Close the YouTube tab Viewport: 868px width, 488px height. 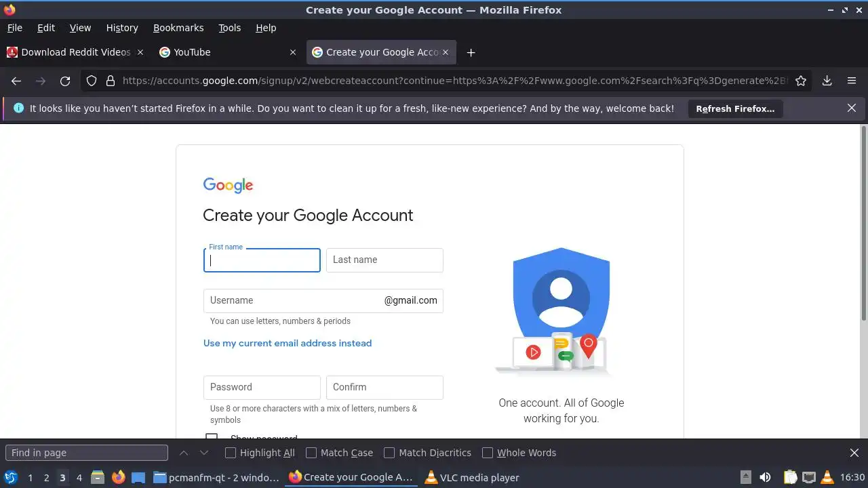(293, 52)
